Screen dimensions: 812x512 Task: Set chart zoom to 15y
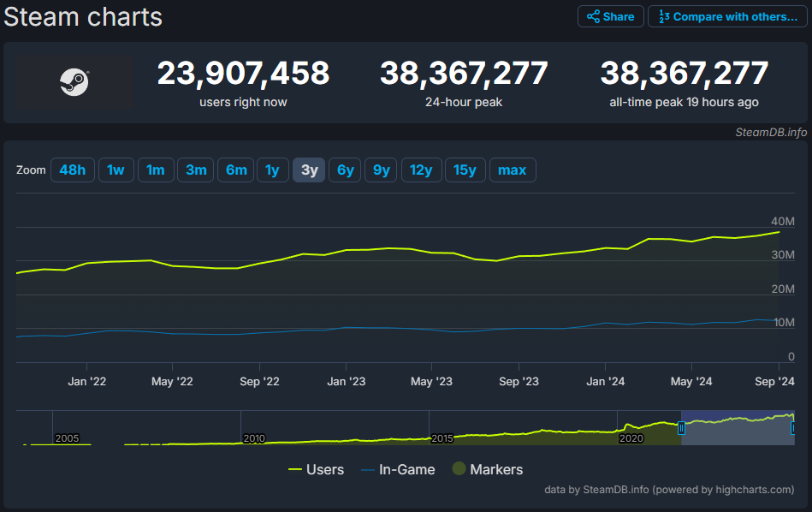pos(465,170)
